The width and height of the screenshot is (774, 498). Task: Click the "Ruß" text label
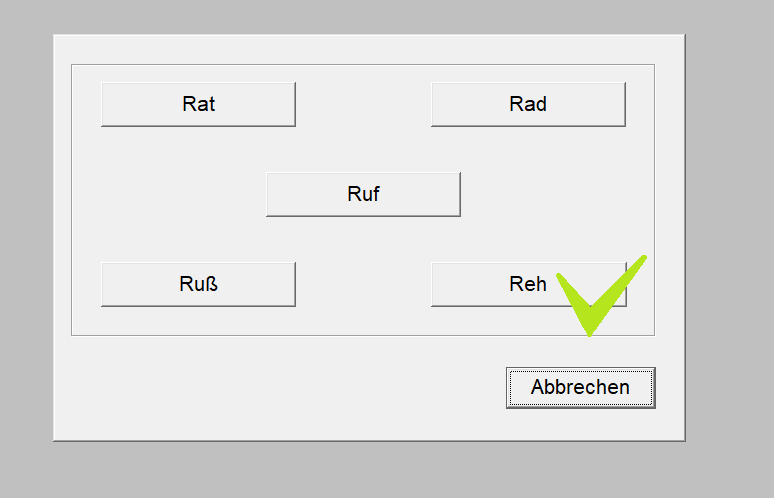coord(198,284)
